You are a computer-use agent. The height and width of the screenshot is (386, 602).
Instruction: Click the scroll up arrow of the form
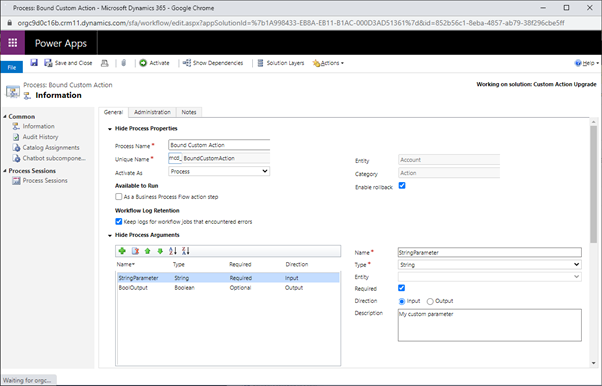tap(594, 122)
